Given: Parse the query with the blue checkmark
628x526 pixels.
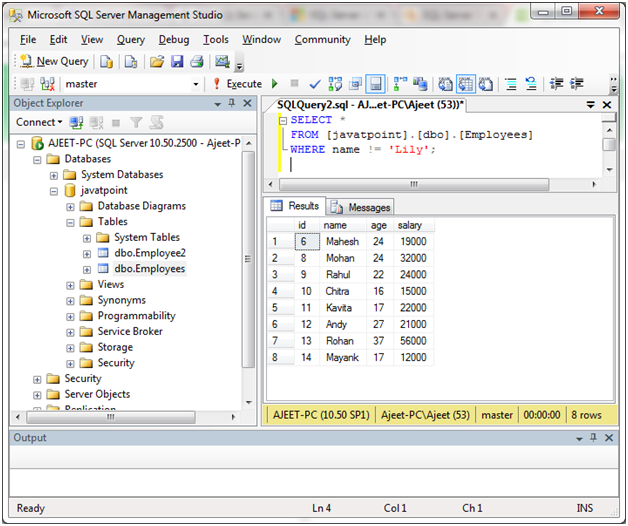Looking at the screenshot, I should [315, 84].
